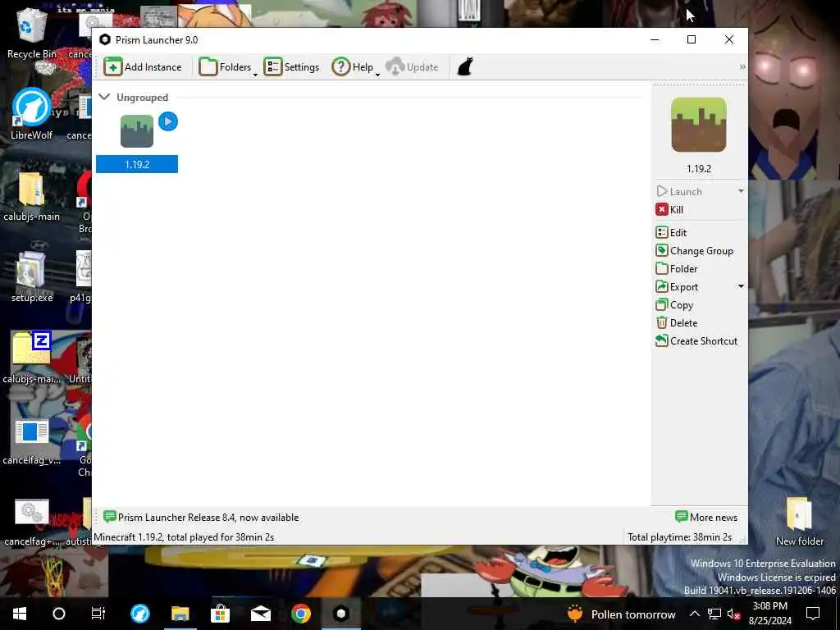The width and height of the screenshot is (840, 630).
Task: Open the Export options dropdown arrow
Action: point(741,286)
